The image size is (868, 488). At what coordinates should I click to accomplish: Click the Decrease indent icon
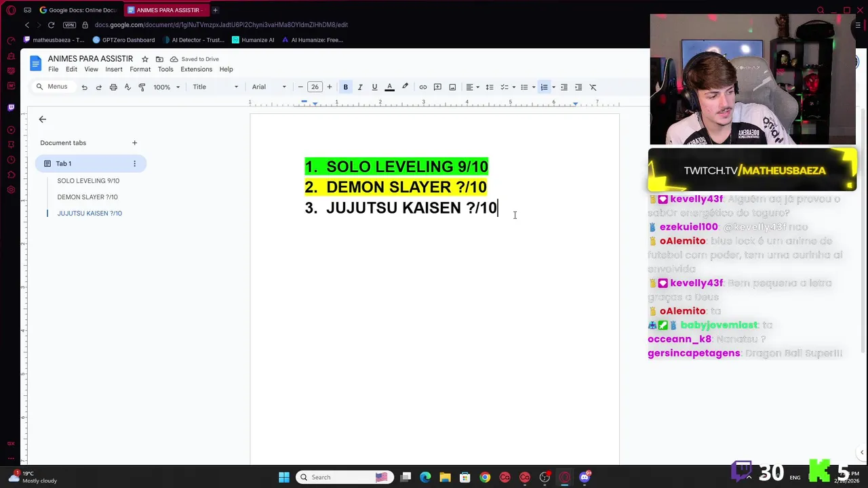564,87
